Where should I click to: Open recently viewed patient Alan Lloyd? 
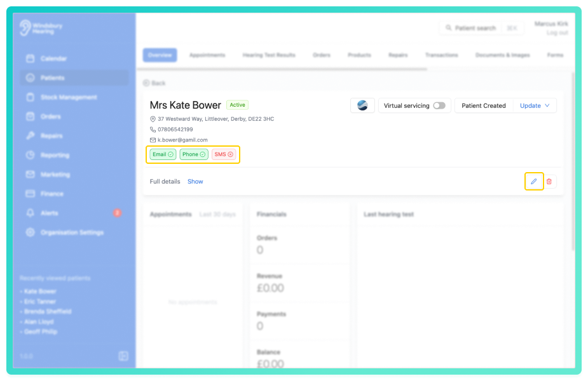point(39,321)
